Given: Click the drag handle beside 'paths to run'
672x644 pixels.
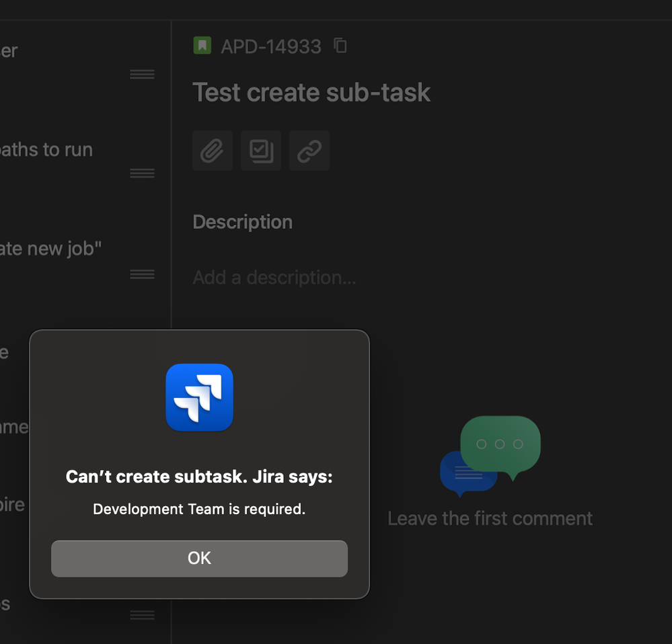Looking at the screenshot, I should point(143,173).
